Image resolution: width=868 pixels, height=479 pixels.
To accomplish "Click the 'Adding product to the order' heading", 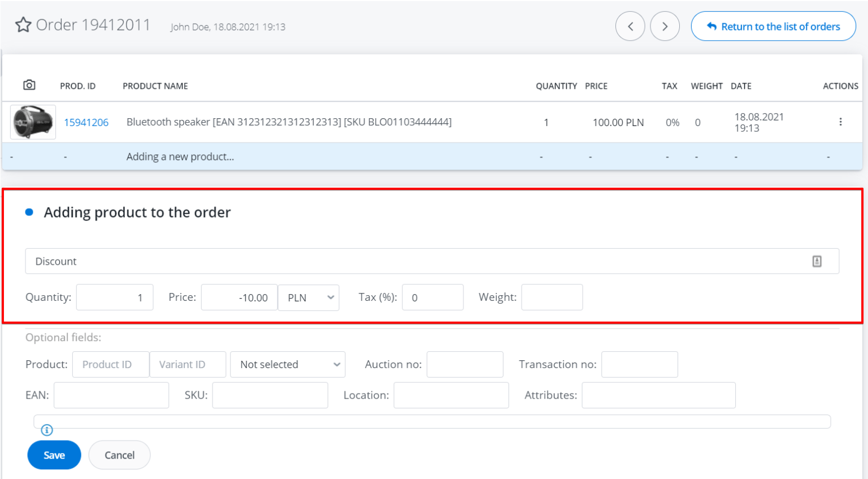I will pyautogui.click(x=137, y=212).
